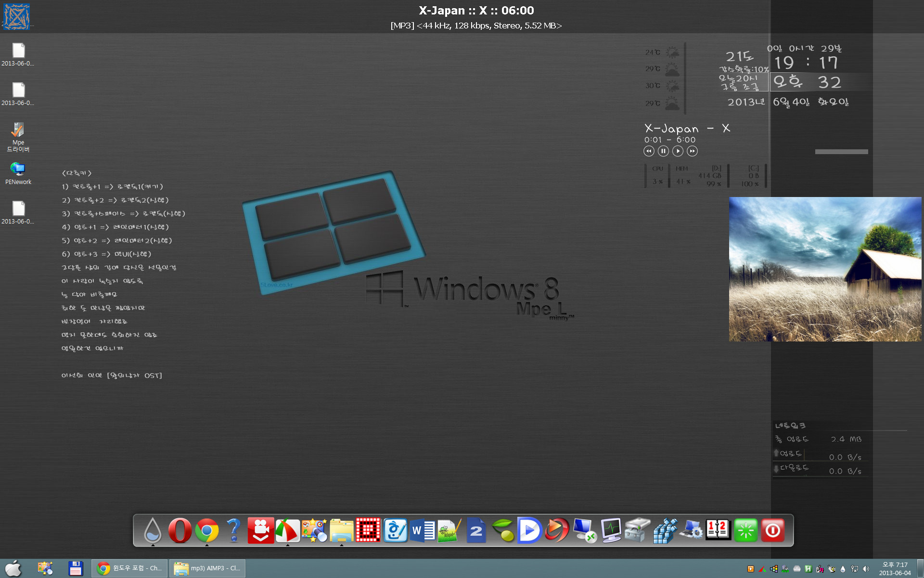Open the disk drive toolbox utility
The width and height of the screenshot is (924, 578).
638,530
